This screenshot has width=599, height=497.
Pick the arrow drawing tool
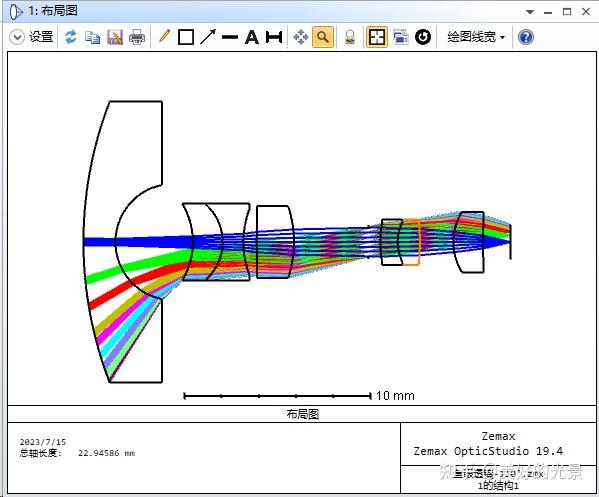[x=208, y=37]
